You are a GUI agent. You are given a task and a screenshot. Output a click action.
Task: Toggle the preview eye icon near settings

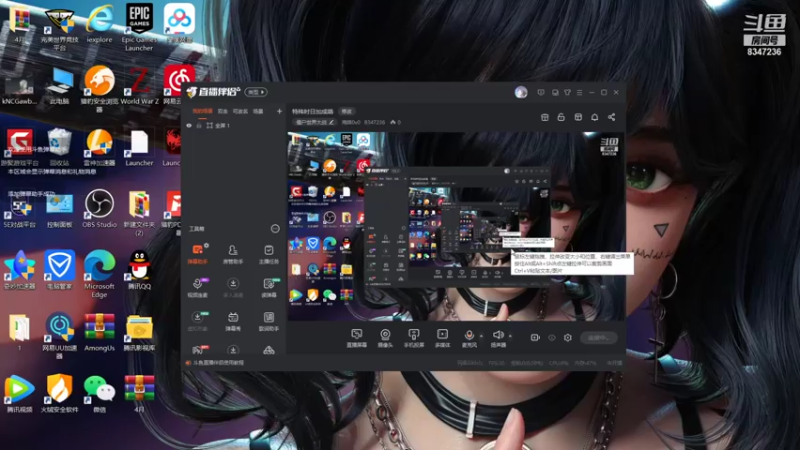click(552, 338)
